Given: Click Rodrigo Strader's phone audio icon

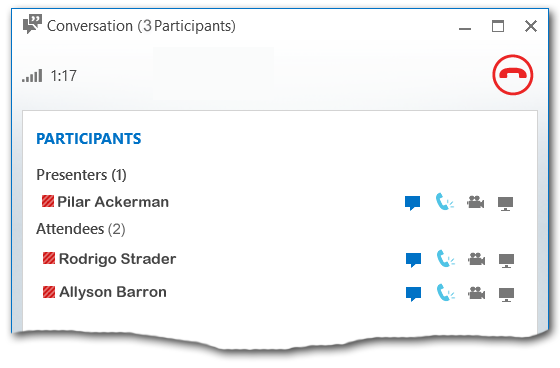Looking at the screenshot, I should [x=446, y=258].
